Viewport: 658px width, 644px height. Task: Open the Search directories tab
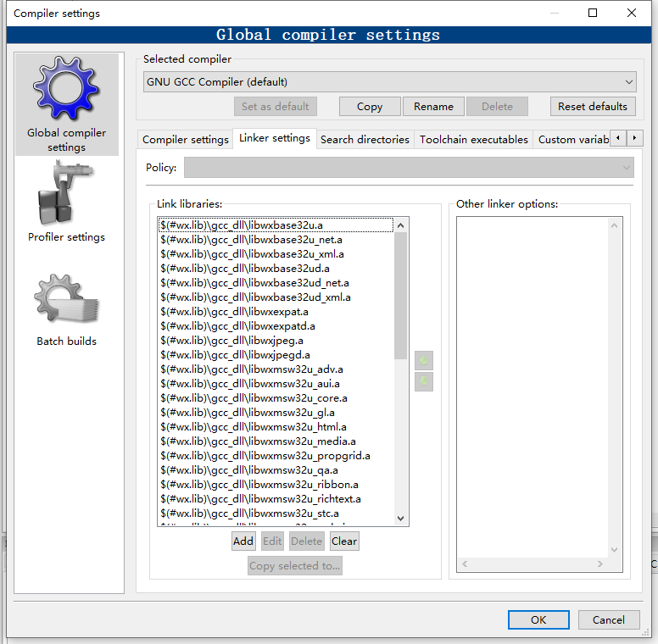(x=365, y=139)
